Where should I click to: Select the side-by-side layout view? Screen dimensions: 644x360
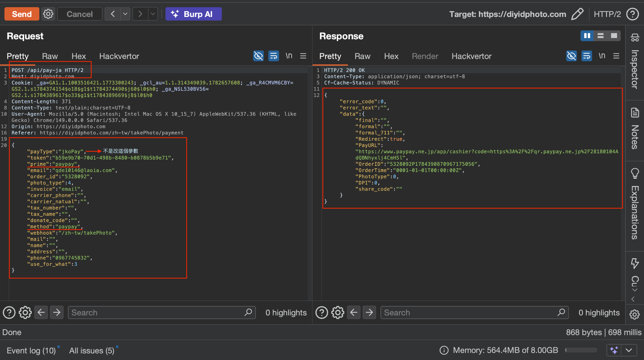point(587,36)
